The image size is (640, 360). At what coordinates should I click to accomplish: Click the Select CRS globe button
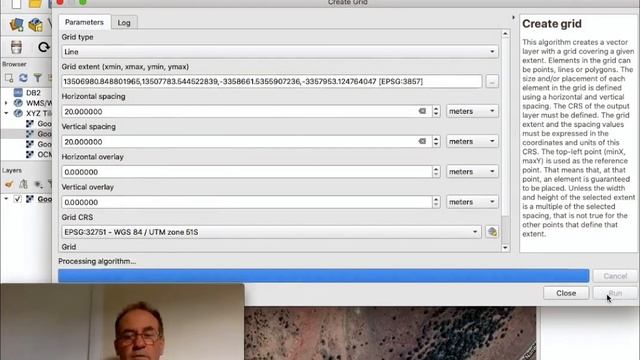point(492,232)
